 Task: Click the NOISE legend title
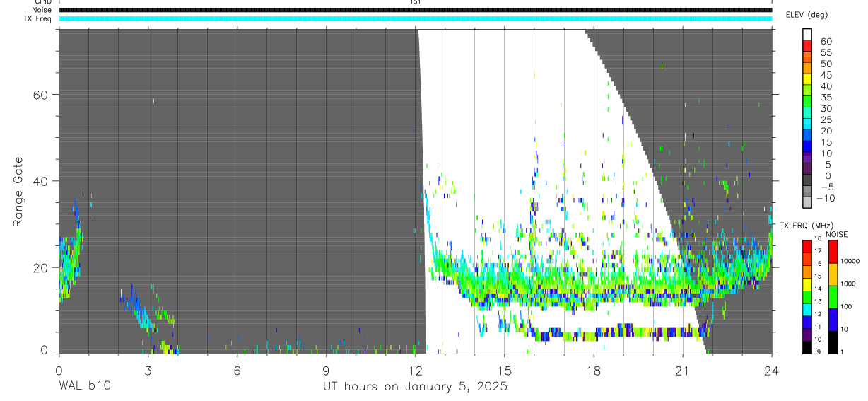[835, 234]
